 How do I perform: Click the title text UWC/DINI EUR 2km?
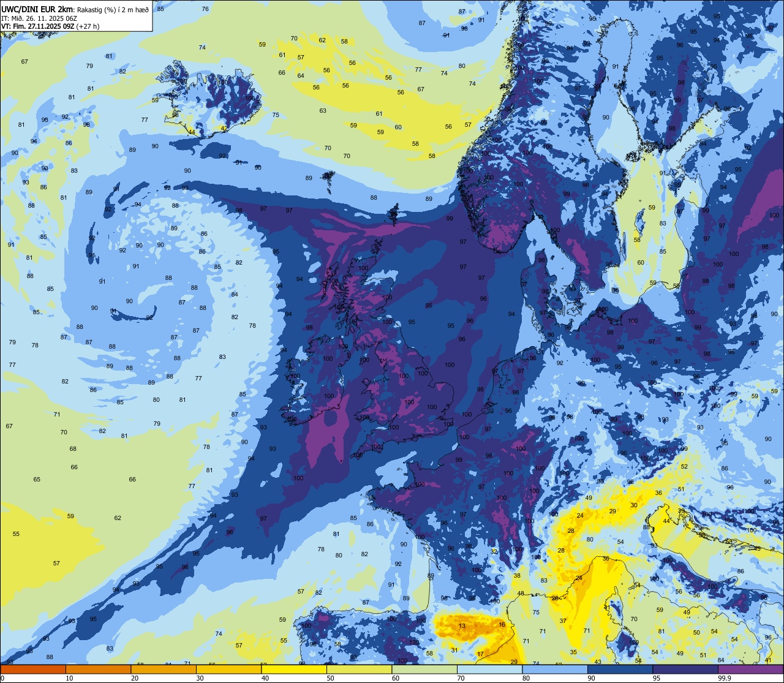tap(37, 9)
